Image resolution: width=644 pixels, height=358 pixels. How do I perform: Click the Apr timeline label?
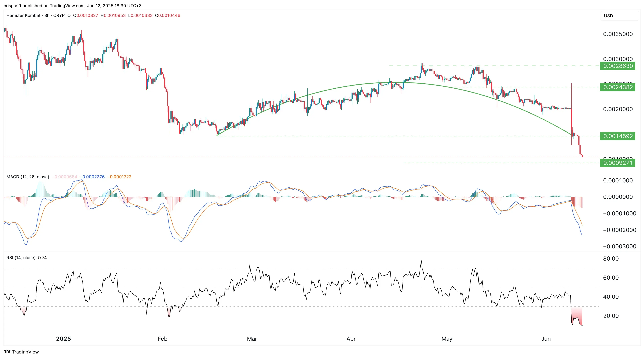[351, 339]
